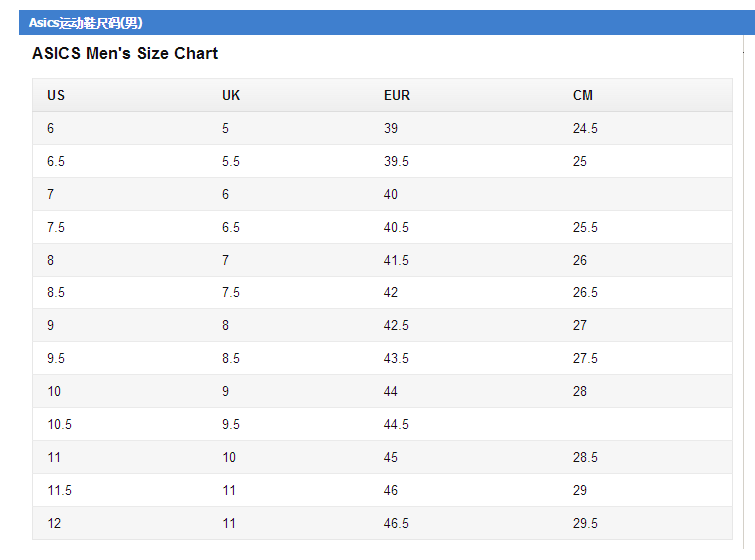This screenshot has height=560, width=755.
Task: Select the 24.5 CM cell
Action: tap(585, 129)
